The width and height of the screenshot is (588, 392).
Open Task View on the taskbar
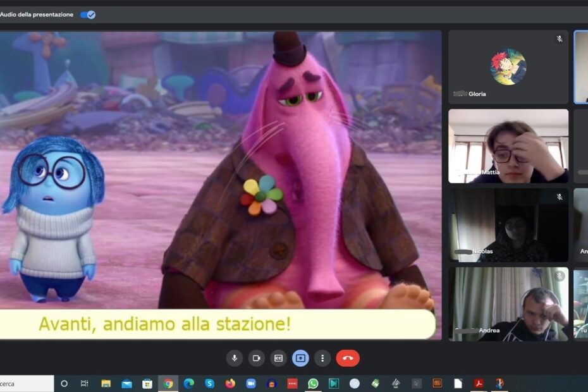click(84, 383)
